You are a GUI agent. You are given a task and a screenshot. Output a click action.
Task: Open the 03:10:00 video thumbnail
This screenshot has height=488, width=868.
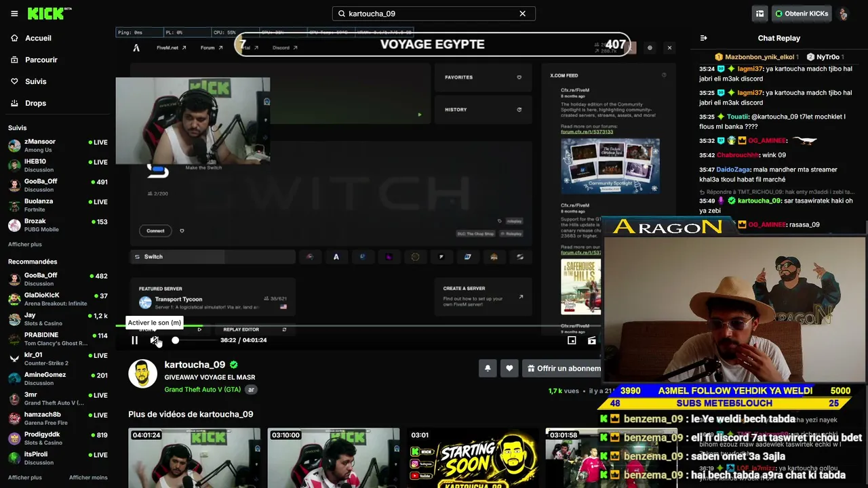334,457
